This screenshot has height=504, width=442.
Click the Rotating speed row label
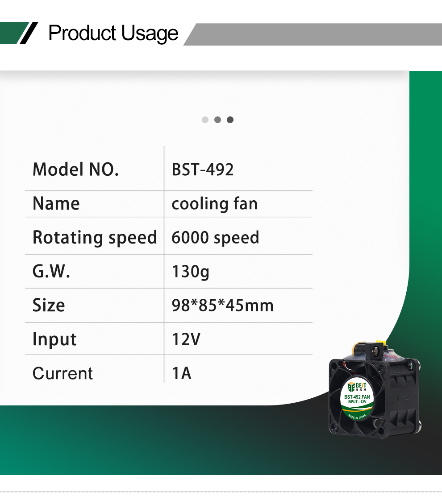click(x=95, y=238)
